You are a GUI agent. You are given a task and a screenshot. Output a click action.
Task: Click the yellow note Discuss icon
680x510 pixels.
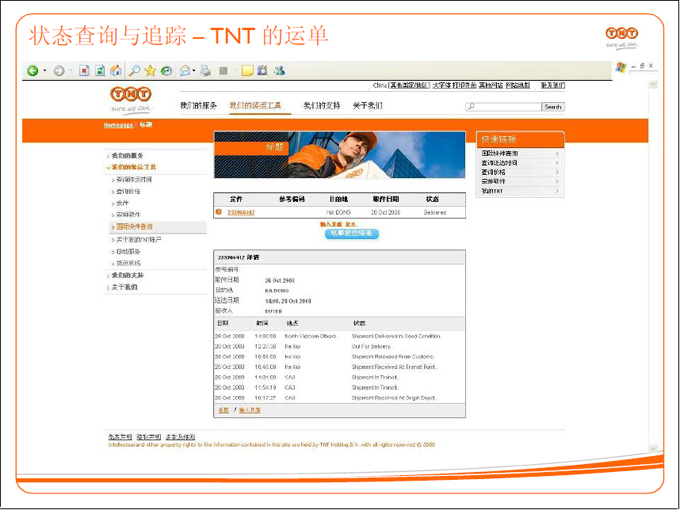pyautogui.click(x=247, y=71)
